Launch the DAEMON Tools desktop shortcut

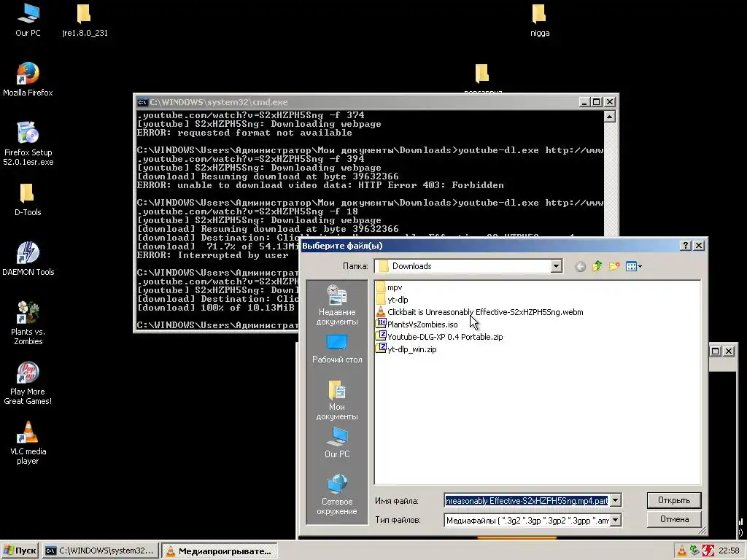pos(28,259)
